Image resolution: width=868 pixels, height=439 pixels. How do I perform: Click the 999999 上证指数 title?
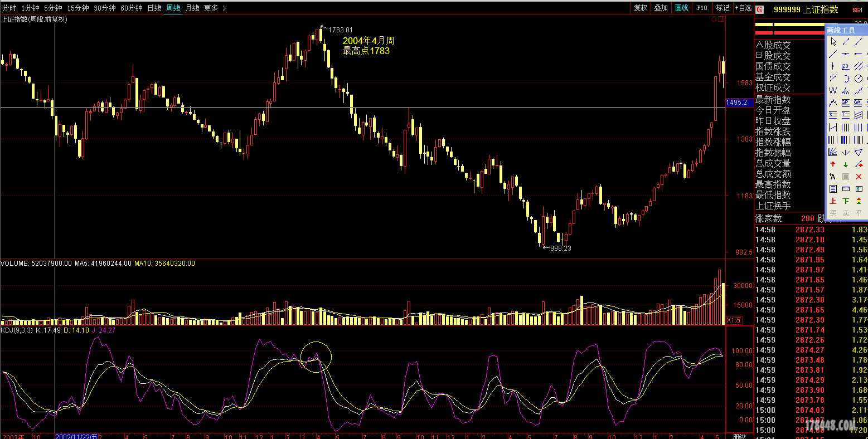pyautogui.click(x=806, y=9)
